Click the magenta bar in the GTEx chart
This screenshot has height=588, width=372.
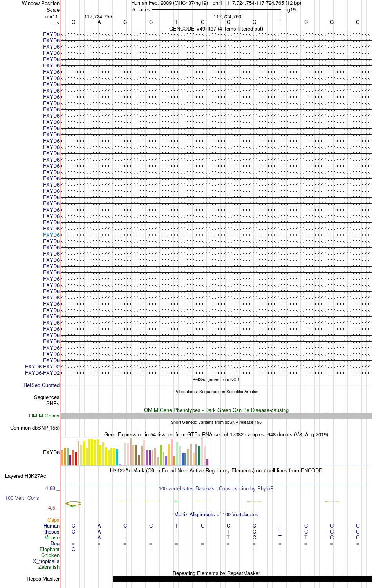point(208,462)
